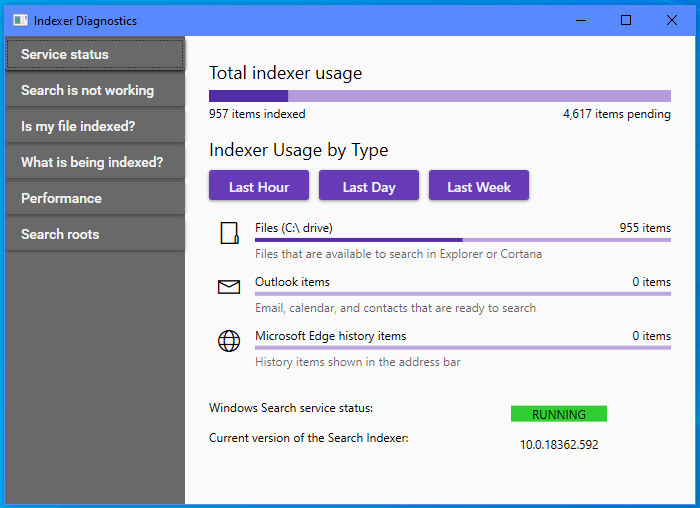Click 'Files that are available to search' description
Viewport: 700px width, 508px height.
tap(399, 254)
